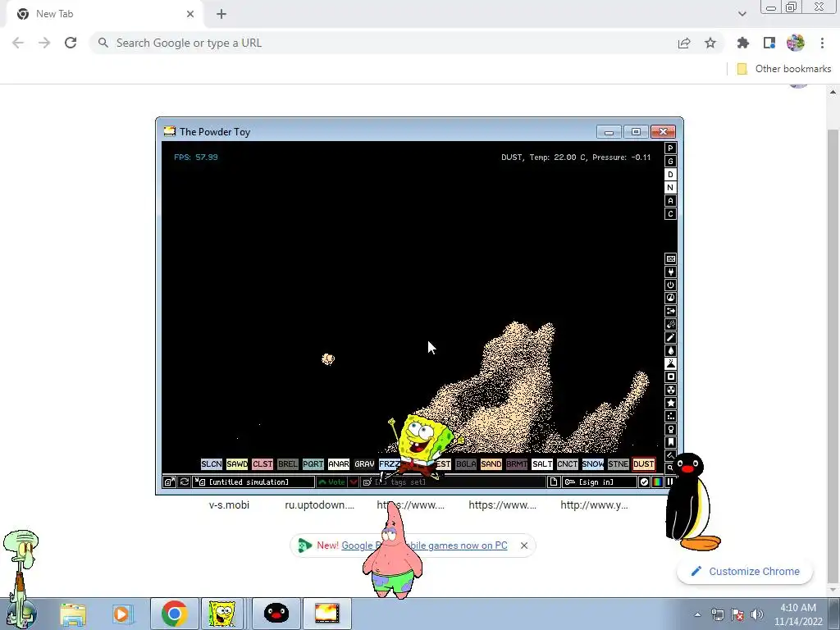
Task: Toggle the C console option
Action: [670, 214]
